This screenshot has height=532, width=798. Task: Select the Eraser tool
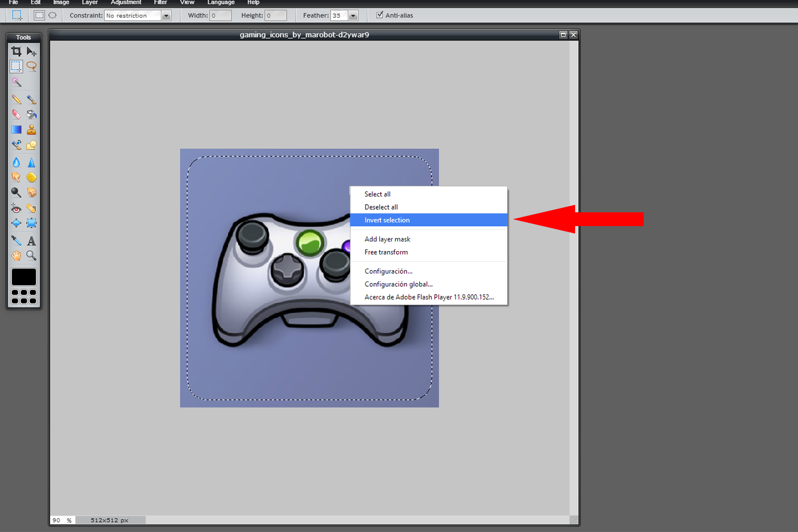click(x=16, y=114)
